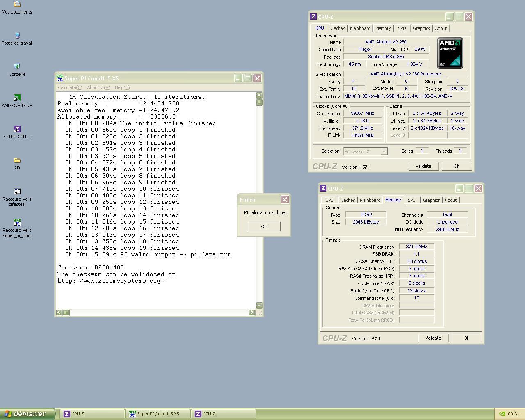Close the Finish dialog with X
Viewport: 525px width, 420px height.
tap(285, 200)
